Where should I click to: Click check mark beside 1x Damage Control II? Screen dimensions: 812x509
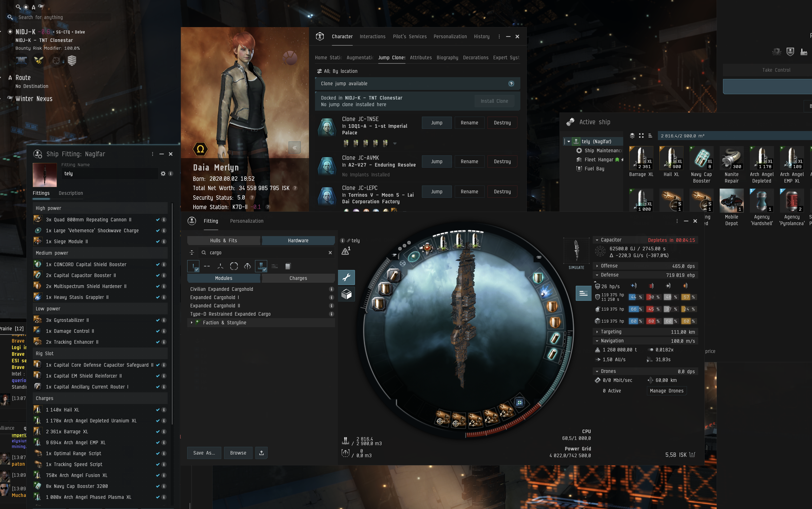pyautogui.click(x=158, y=331)
